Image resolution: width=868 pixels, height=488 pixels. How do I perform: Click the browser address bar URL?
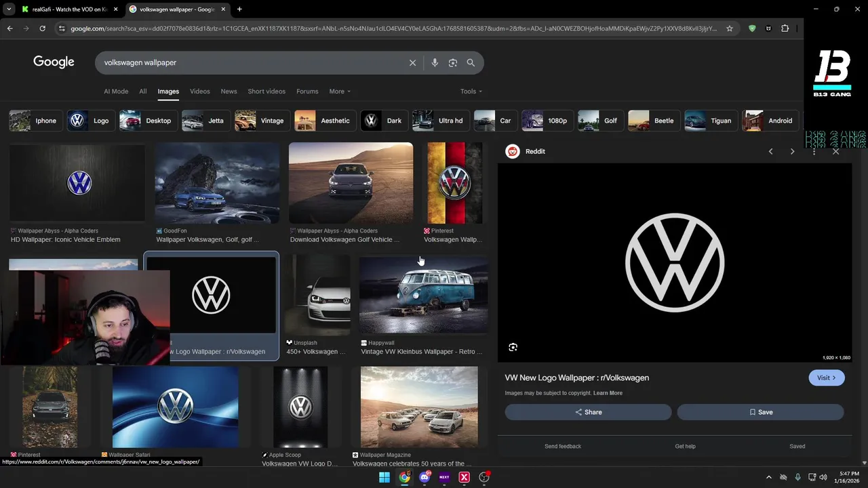393,28
